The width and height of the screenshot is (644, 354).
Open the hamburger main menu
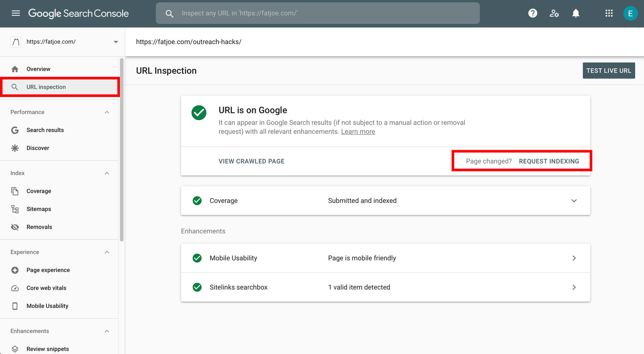(16, 13)
